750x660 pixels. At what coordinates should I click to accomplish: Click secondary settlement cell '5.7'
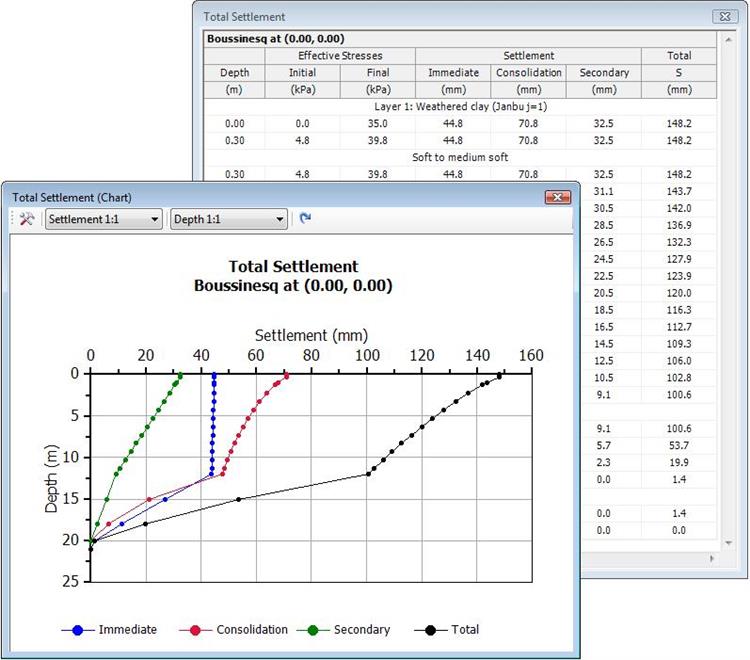(x=604, y=445)
